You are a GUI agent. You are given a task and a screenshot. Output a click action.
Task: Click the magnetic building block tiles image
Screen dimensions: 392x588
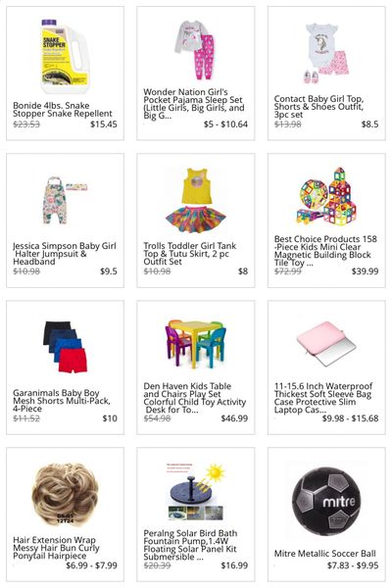pos(326,197)
